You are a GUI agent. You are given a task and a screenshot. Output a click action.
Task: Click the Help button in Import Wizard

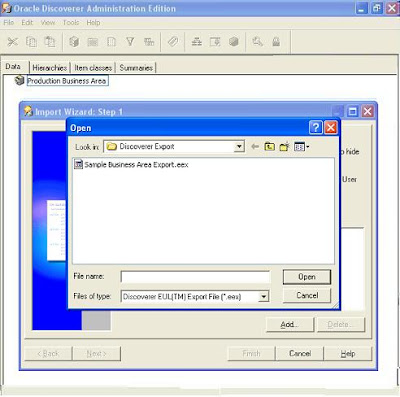coord(348,353)
